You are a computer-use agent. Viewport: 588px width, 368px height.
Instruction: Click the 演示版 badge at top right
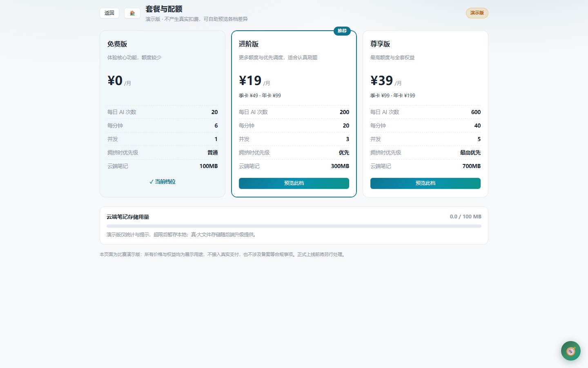(x=477, y=13)
